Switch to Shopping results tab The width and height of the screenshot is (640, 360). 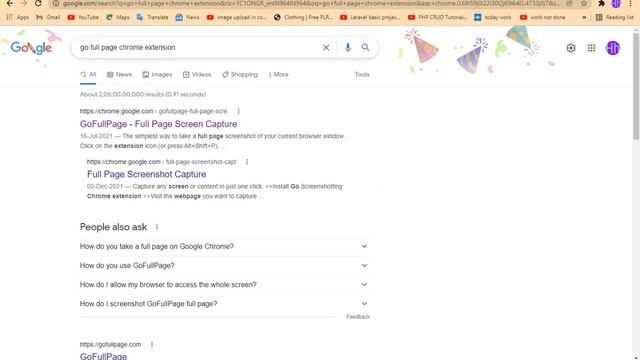tap(240, 74)
